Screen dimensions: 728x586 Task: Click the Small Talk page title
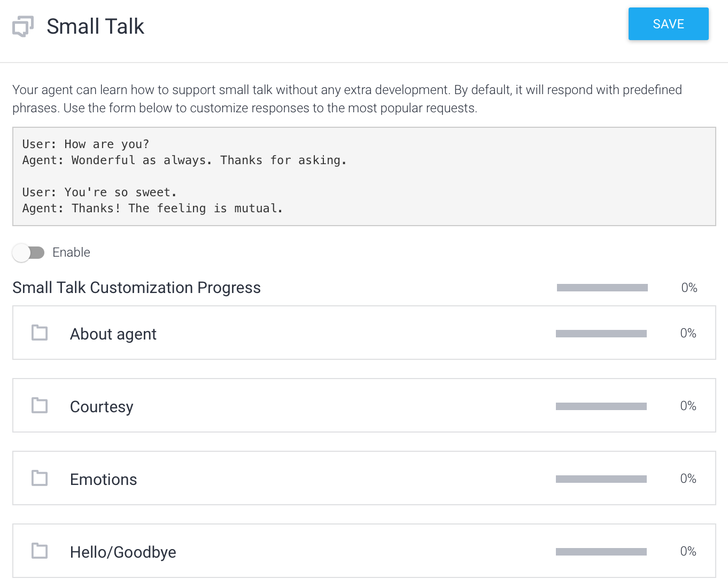[95, 26]
